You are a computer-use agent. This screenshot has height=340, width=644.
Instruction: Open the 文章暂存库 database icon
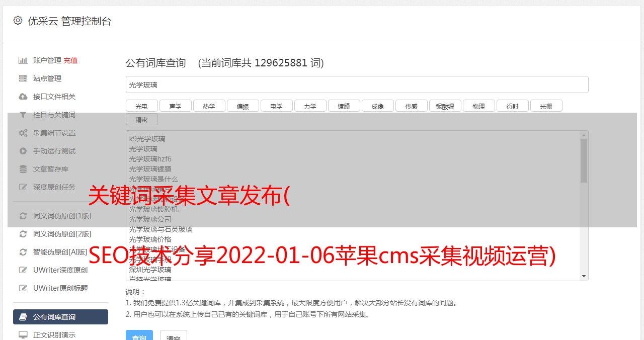pyautogui.click(x=23, y=169)
